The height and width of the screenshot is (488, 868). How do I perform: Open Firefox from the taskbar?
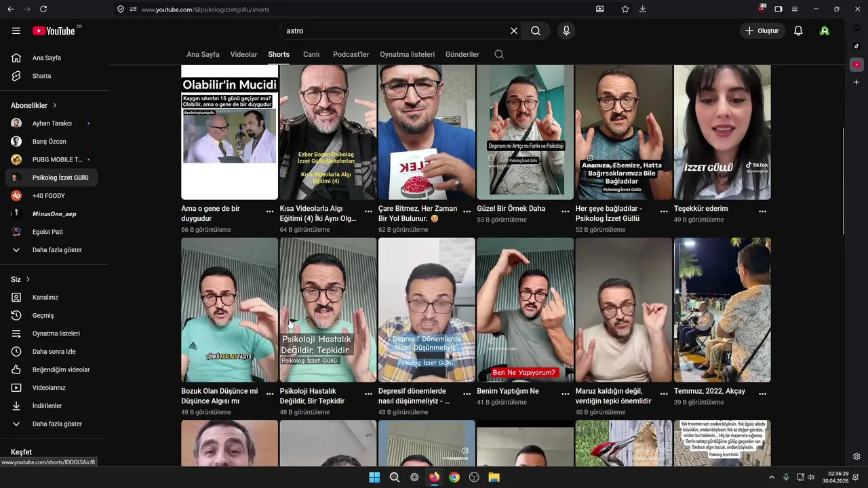point(434,477)
